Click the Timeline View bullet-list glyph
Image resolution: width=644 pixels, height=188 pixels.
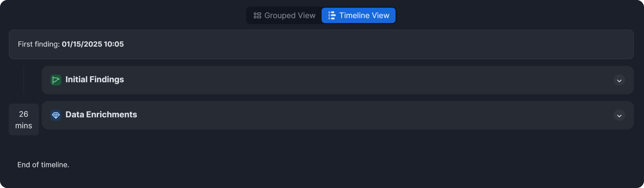pos(331,15)
